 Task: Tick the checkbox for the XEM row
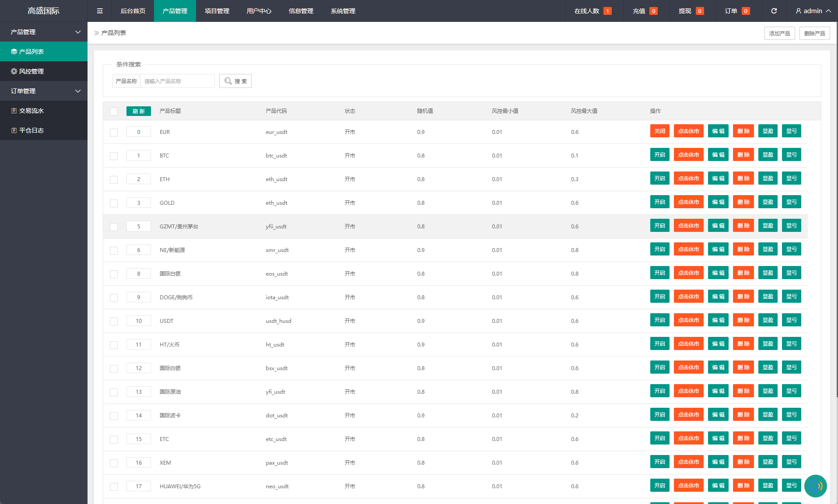114,463
